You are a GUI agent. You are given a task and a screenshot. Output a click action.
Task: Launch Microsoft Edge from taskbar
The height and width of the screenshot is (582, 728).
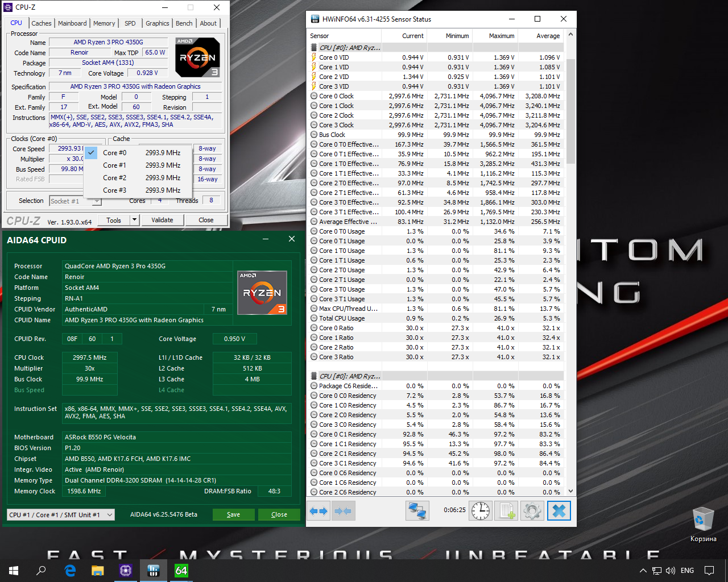[70, 571]
